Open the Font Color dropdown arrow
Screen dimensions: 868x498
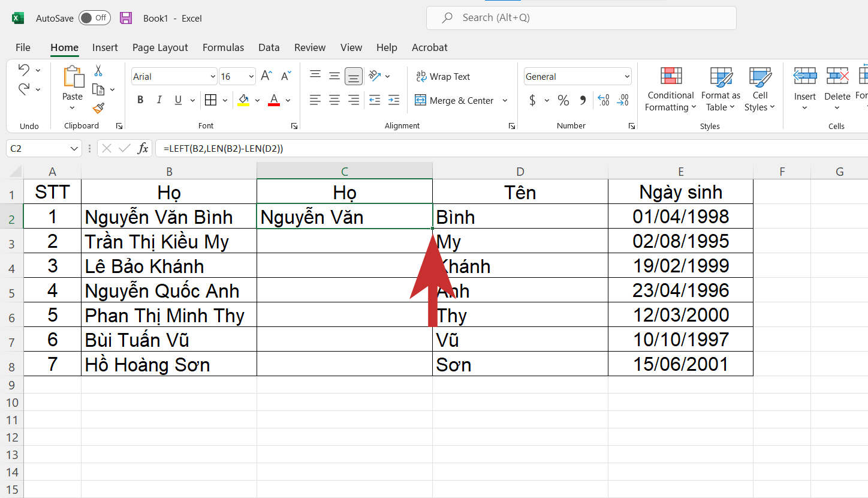pos(288,101)
